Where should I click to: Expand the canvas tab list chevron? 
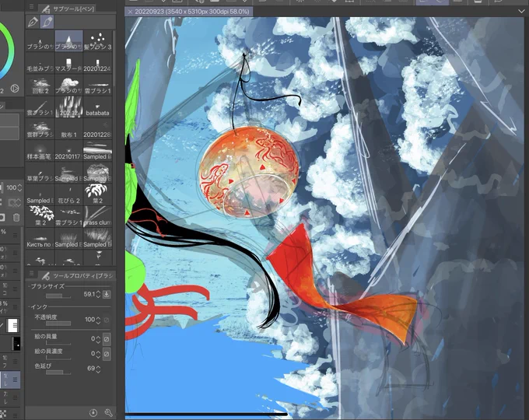click(521, 12)
